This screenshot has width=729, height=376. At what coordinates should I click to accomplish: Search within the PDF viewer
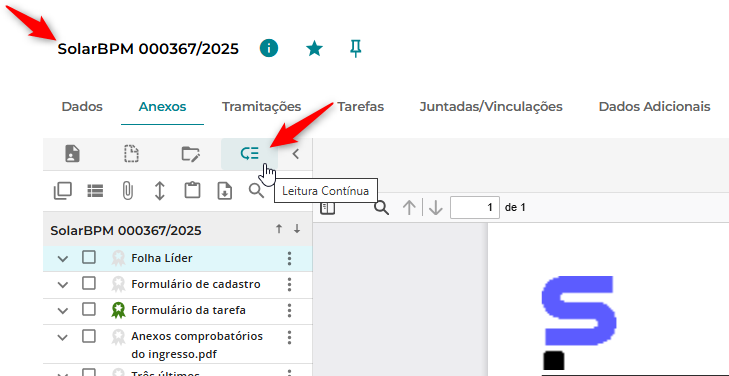point(382,207)
